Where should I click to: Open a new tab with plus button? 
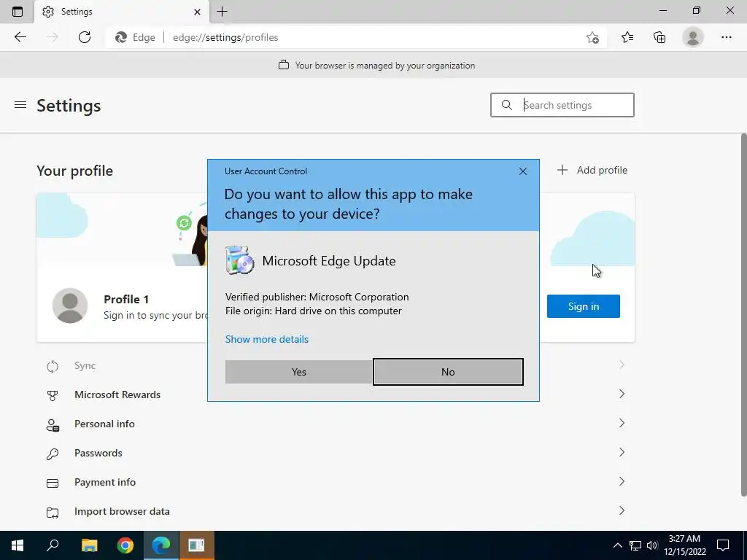click(x=222, y=12)
